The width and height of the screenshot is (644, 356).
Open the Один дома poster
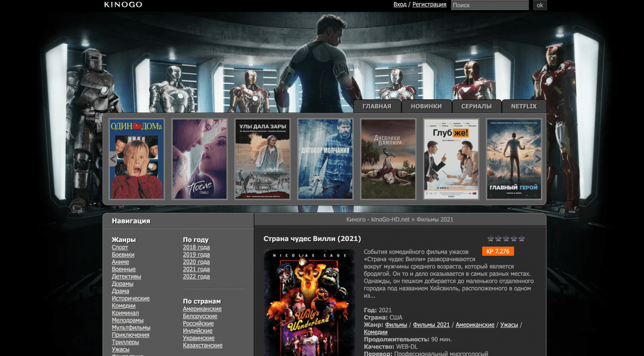137,159
